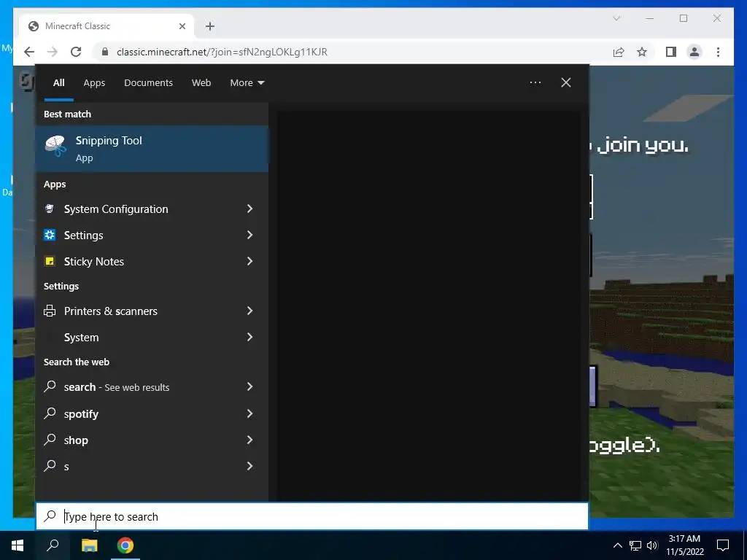Click magnifier icon beside 'spotify' suggestion
Image resolution: width=747 pixels, height=560 pixels.
point(50,413)
